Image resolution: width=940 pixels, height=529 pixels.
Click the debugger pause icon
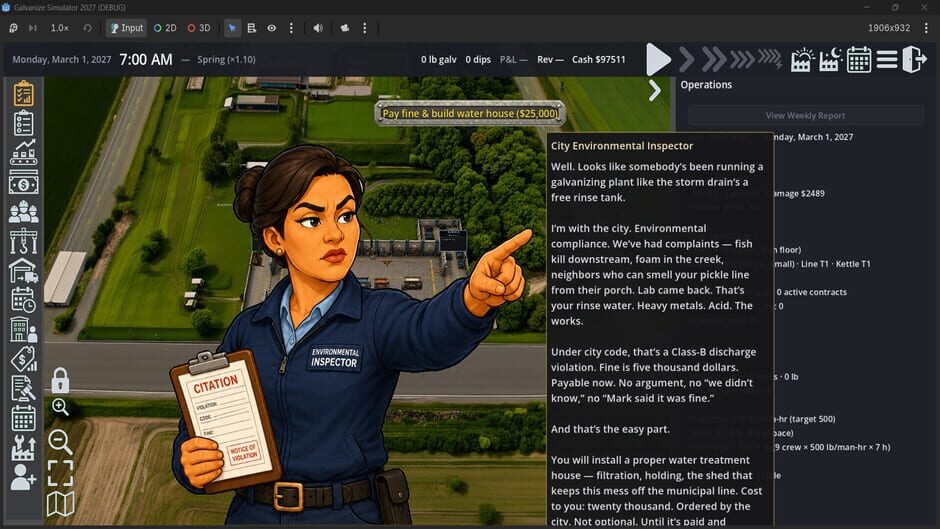13,28
